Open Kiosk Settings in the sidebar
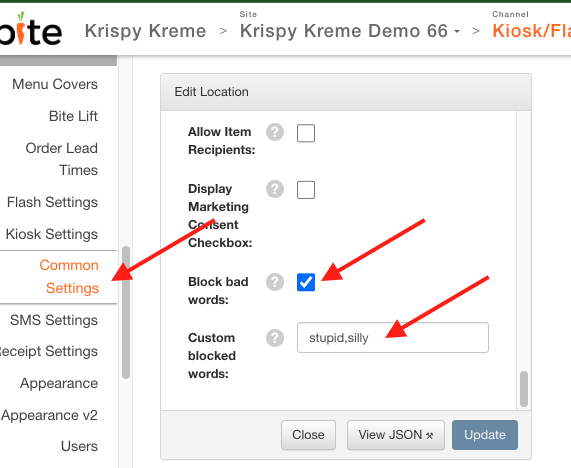571x468 pixels. tap(52, 234)
